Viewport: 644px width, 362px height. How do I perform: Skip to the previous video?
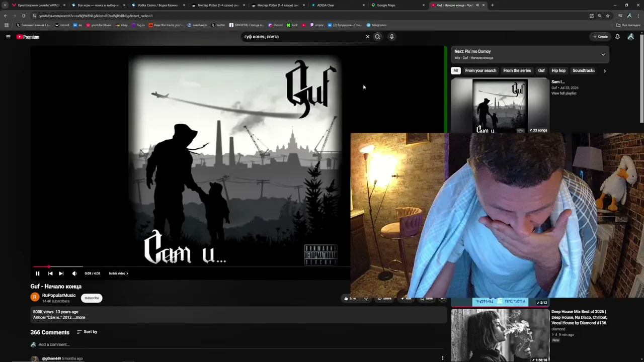50,274
